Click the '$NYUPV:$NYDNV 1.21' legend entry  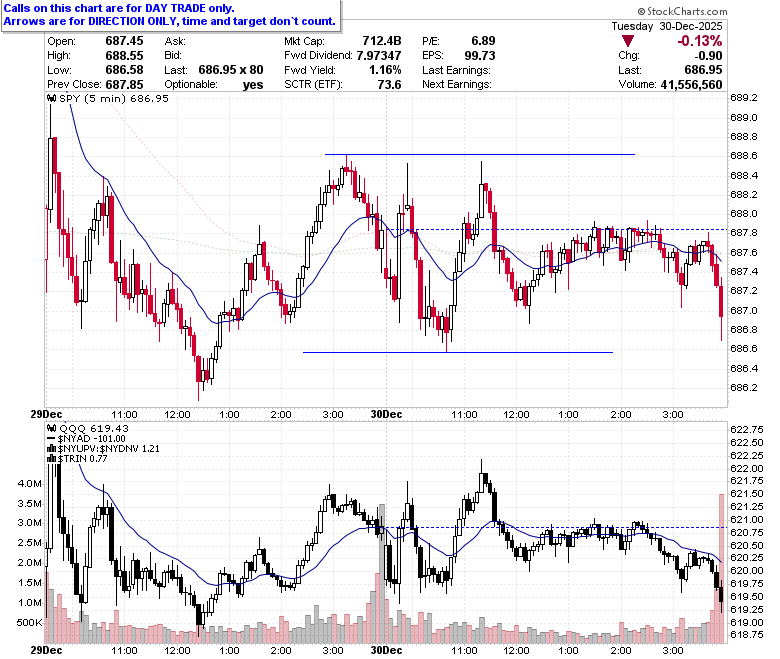pyautogui.click(x=108, y=449)
